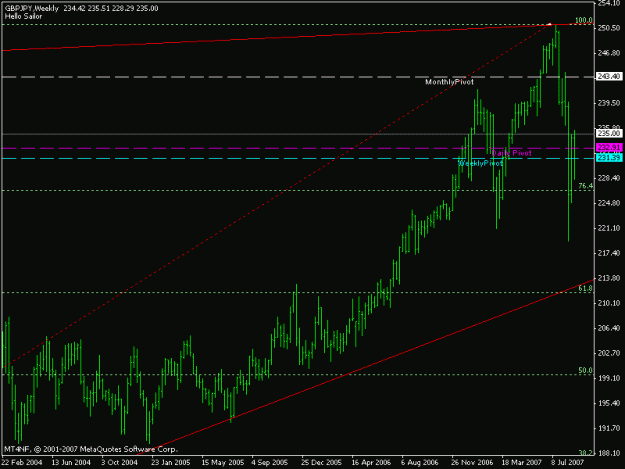625x469 pixels.
Task: Select the Hello Sailor label
Action: click(x=23, y=16)
